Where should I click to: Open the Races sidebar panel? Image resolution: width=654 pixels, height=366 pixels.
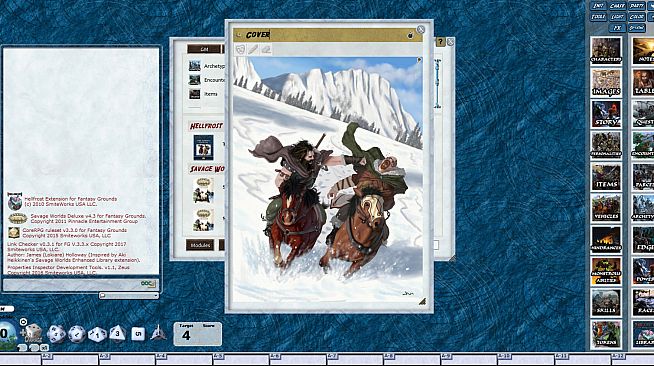click(643, 303)
